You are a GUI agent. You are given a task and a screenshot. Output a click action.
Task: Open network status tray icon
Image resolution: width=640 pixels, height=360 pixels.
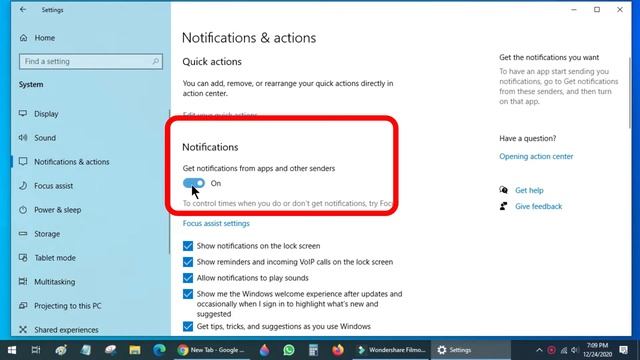pyautogui.click(x=564, y=350)
